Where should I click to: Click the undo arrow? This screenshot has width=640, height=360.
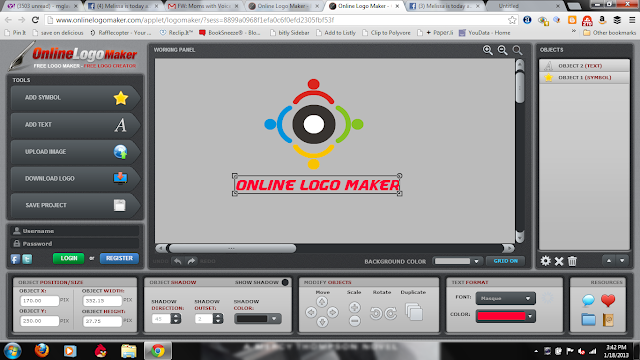pyautogui.click(x=178, y=261)
